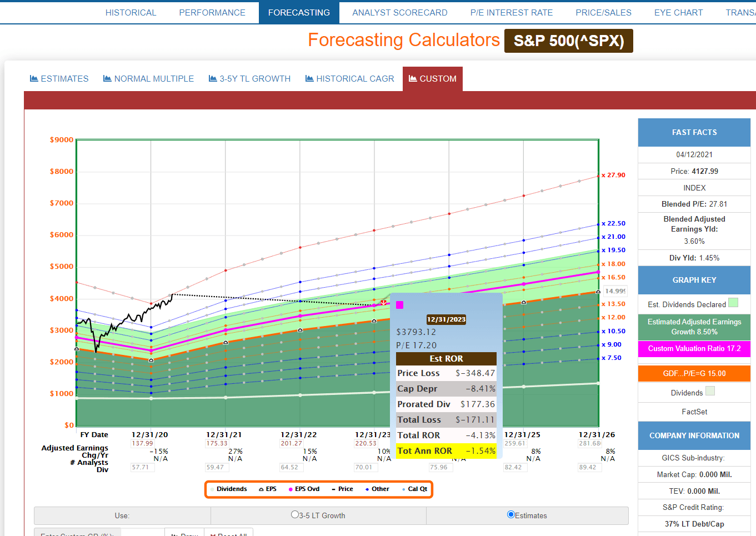Click the 3-5Y TL Growth chart icon
Screen dimensions: 756x536
(x=213, y=79)
